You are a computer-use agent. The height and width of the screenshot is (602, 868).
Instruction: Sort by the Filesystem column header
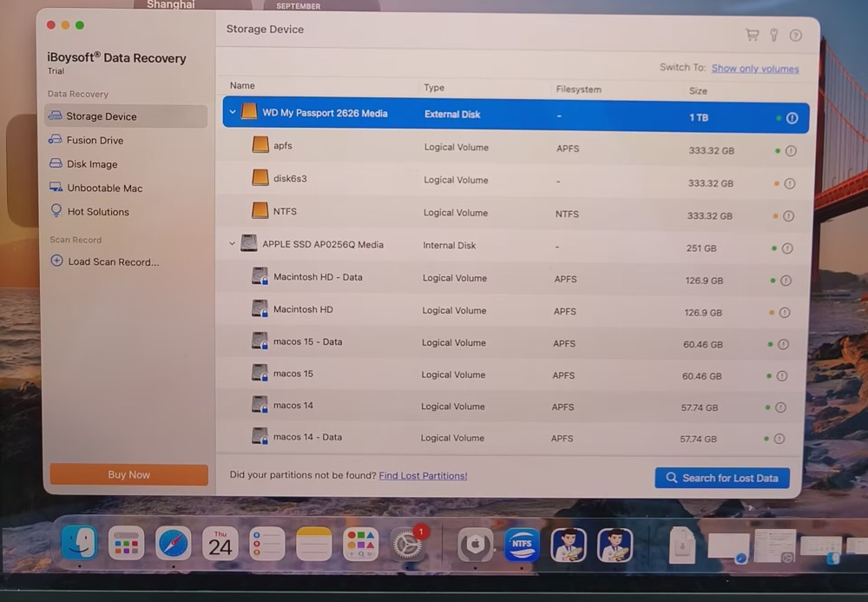click(x=578, y=89)
